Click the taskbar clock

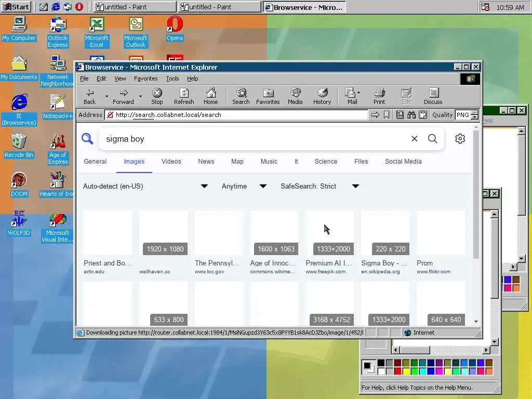[510, 7]
